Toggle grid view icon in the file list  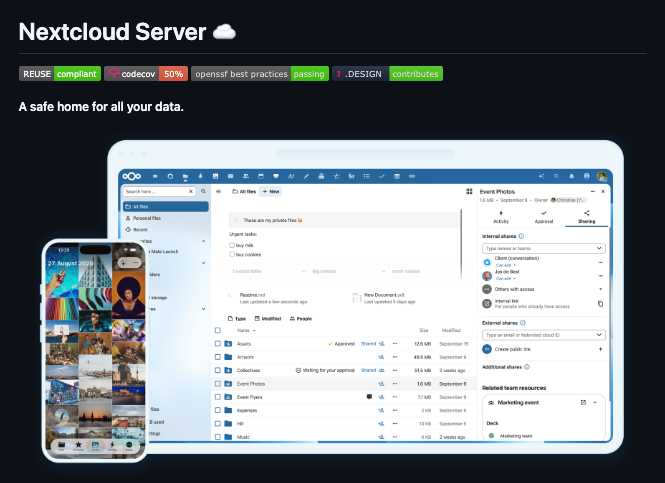[x=469, y=192]
